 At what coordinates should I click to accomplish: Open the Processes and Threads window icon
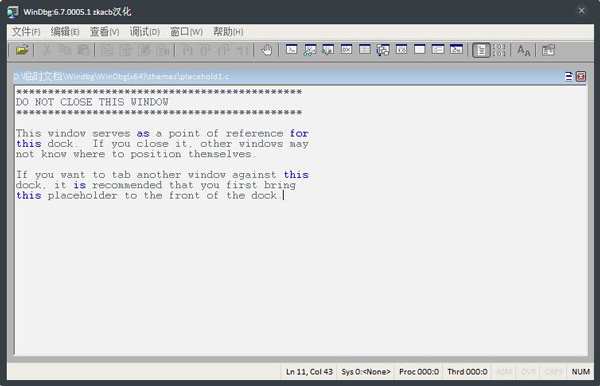click(438, 50)
